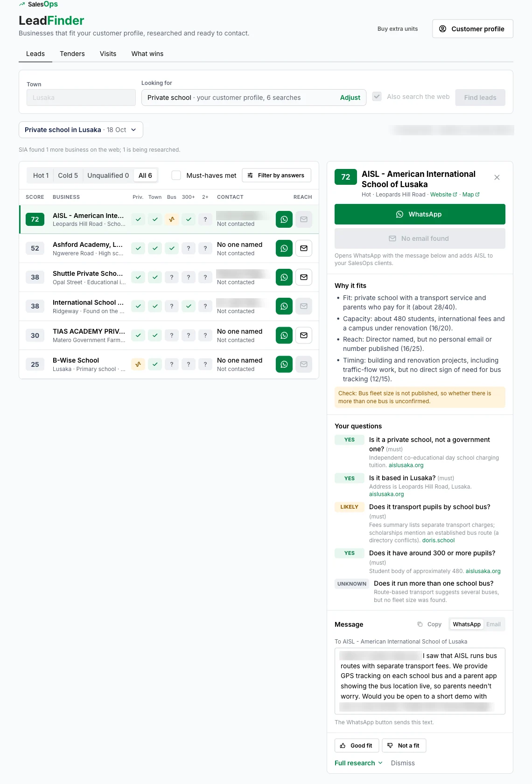Click the No email found button

(420, 238)
